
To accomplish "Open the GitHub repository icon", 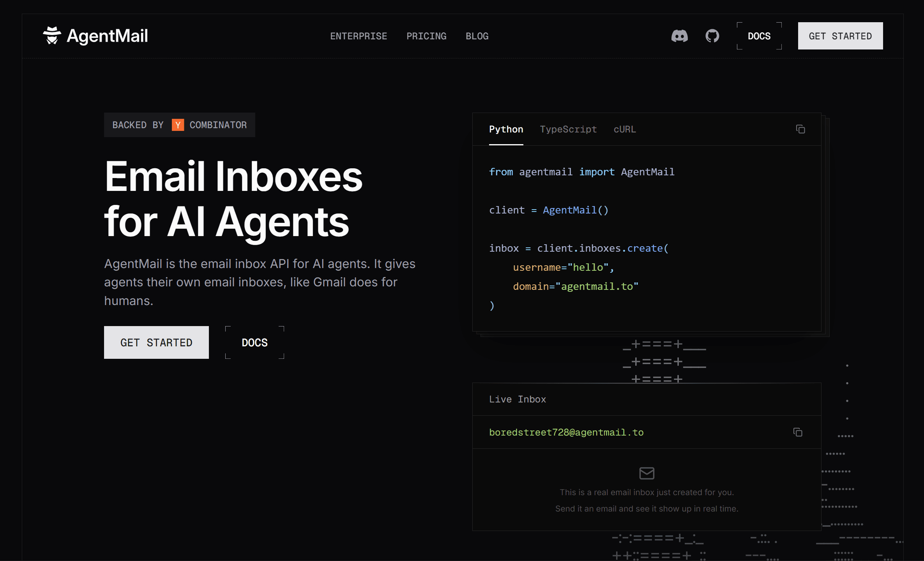I will [712, 36].
